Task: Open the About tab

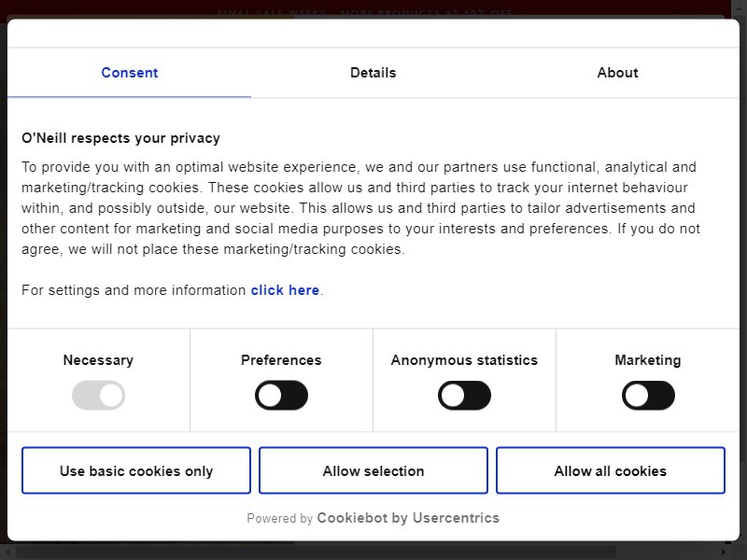Action: coord(617,73)
